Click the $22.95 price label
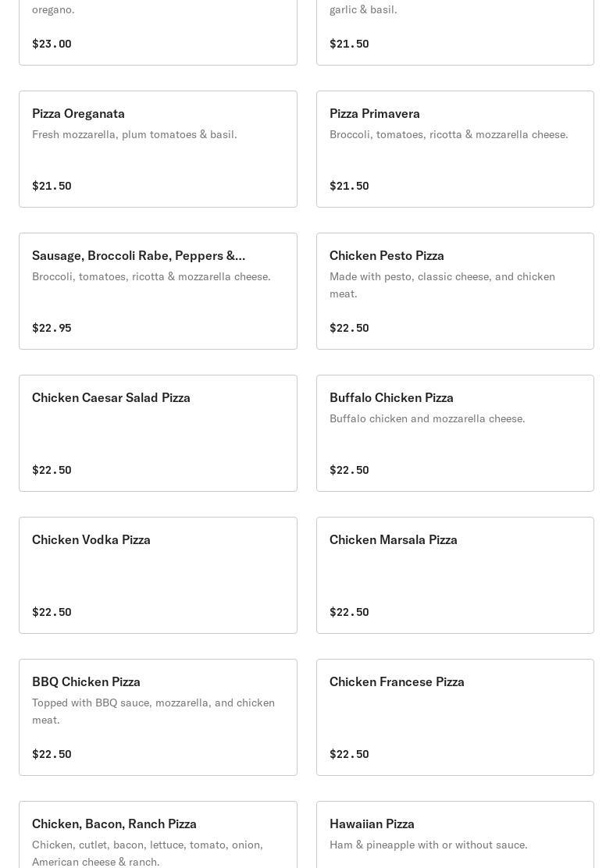The width and height of the screenshot is (613, 868). coord(52,328)
